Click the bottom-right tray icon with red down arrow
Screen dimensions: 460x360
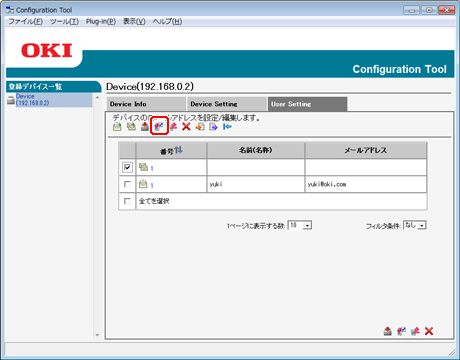pos(387,331)
